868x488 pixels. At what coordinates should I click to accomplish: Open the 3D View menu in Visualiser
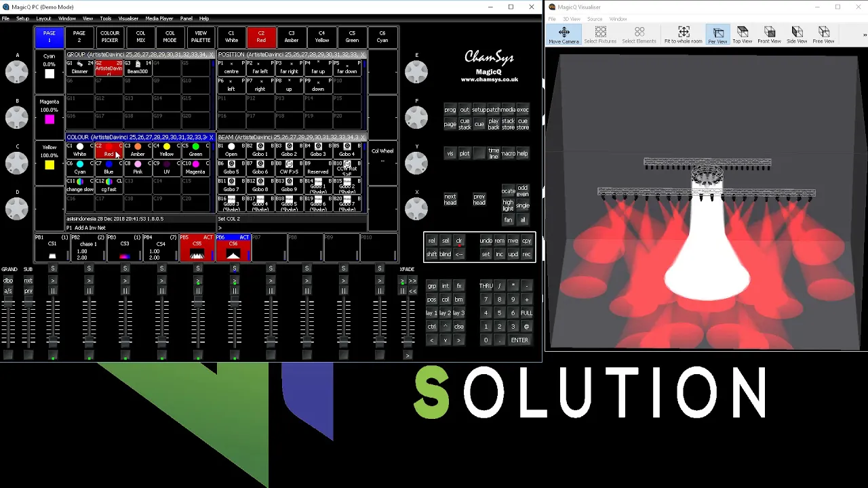[572, 19]
